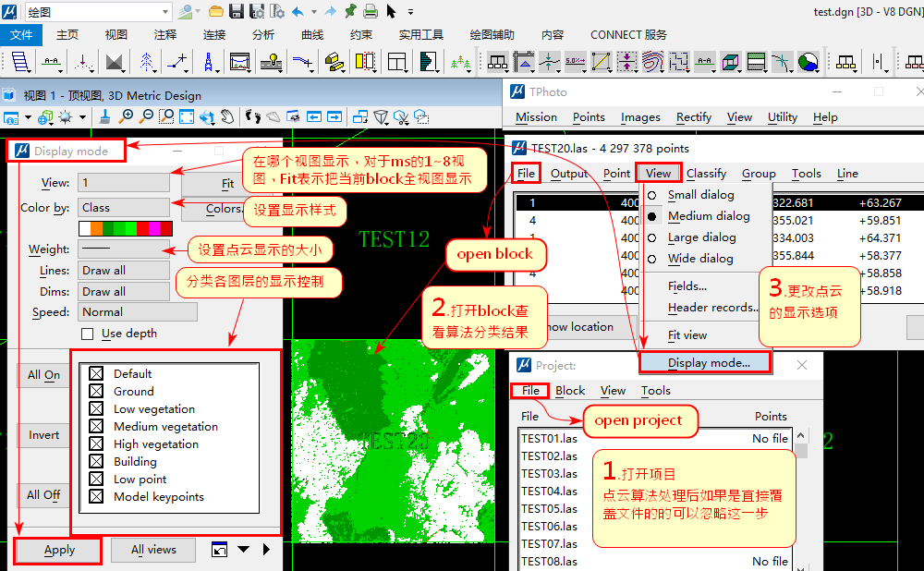The width and height of the screenshot is (924, 571).
Task: Toggle the Default class checkbox
Action: click(x=96, y=373)
